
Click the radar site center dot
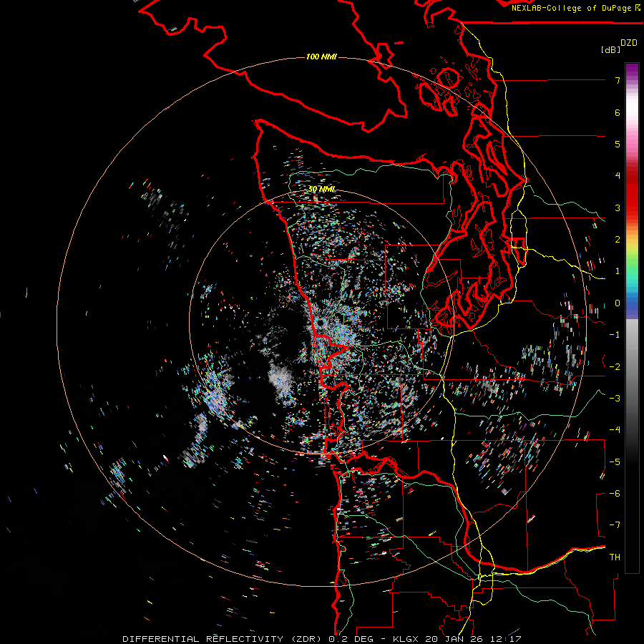click(x=320, y=323)
